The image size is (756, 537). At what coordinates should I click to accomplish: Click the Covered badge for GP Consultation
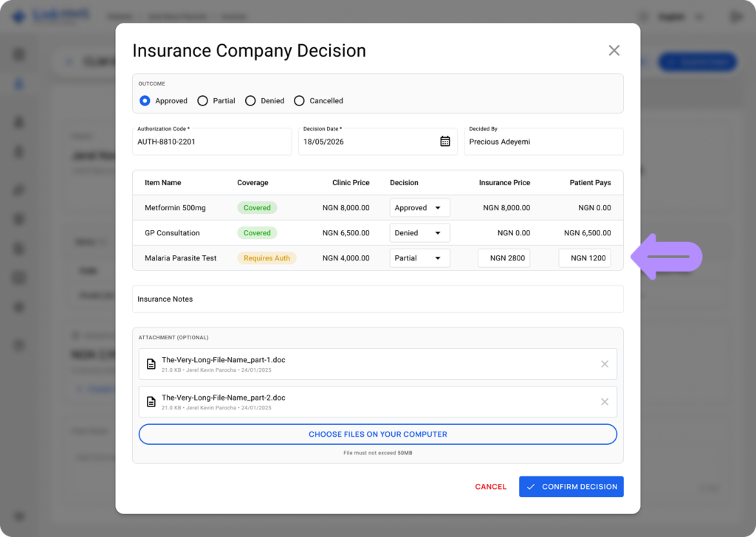point(257,232)
